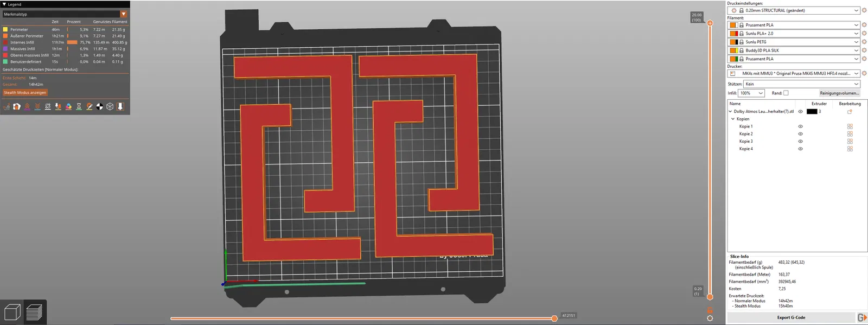Open Stützen supports dropdown

(x=802, y=84)
